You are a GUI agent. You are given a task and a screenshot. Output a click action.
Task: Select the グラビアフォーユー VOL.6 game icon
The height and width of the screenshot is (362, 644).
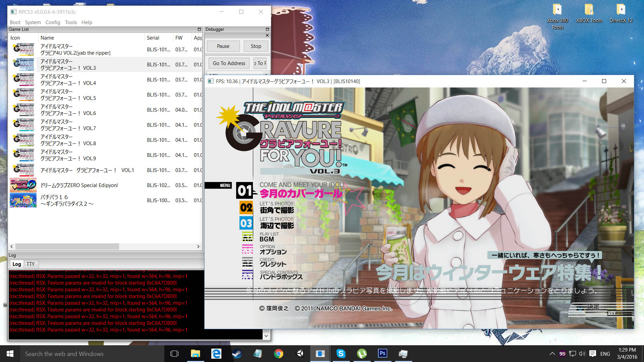pos(23,110)
